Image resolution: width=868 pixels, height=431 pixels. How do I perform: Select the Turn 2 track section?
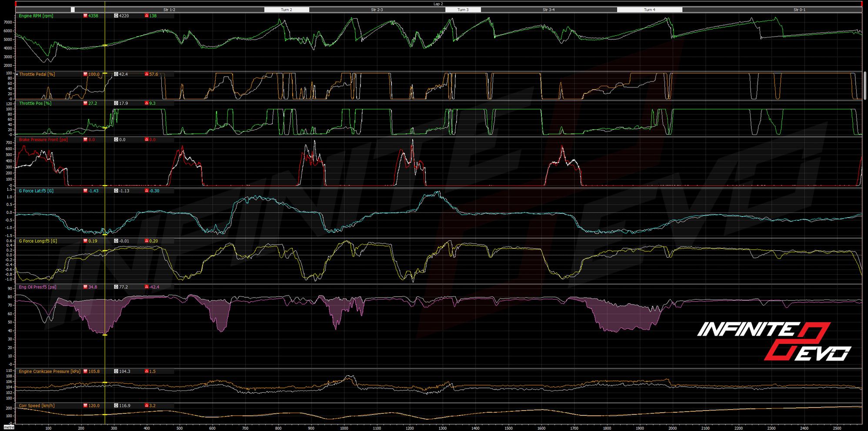pos(286,10)
